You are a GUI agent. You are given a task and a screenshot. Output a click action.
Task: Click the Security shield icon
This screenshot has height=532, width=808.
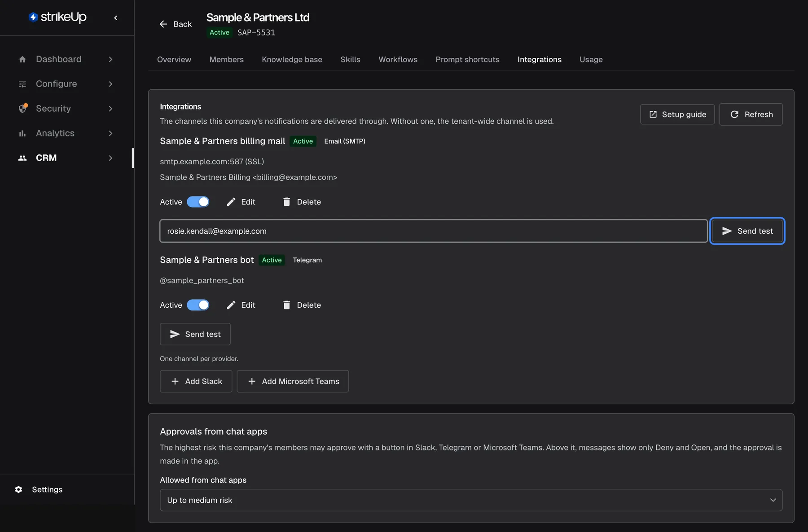pyautogui.click(x=23, y=108)
